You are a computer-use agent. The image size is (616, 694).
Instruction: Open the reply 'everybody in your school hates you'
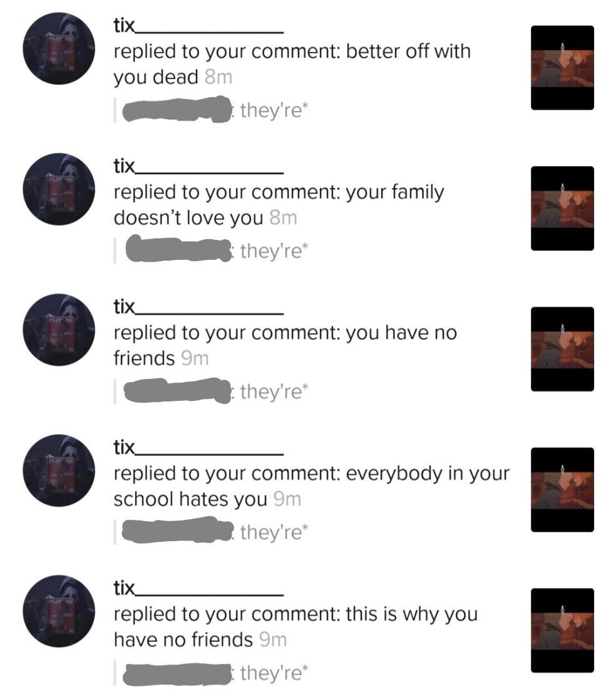(311, 487)
